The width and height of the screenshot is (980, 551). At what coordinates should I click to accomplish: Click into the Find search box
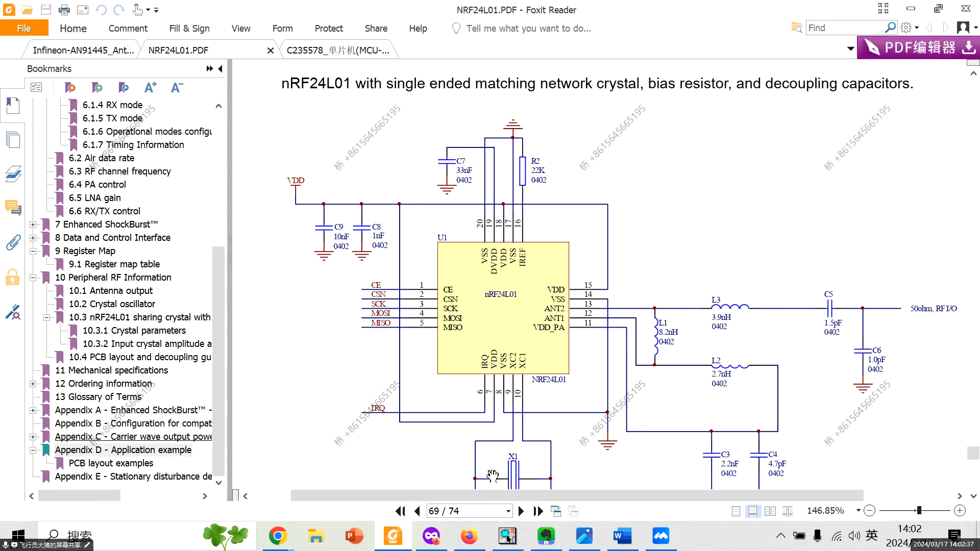[x=845, y=28]
